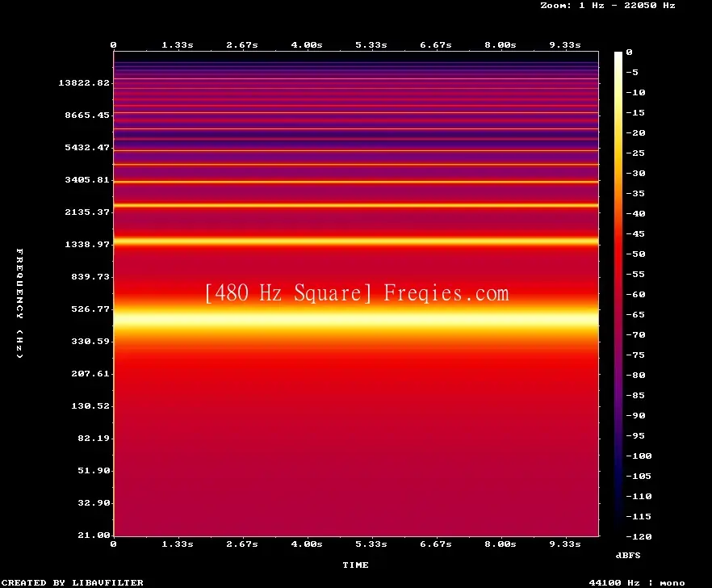This screenshot has width=712, height=588.
Task: Click the -100 label on the dBFS scale
Action: click(639, 456)
